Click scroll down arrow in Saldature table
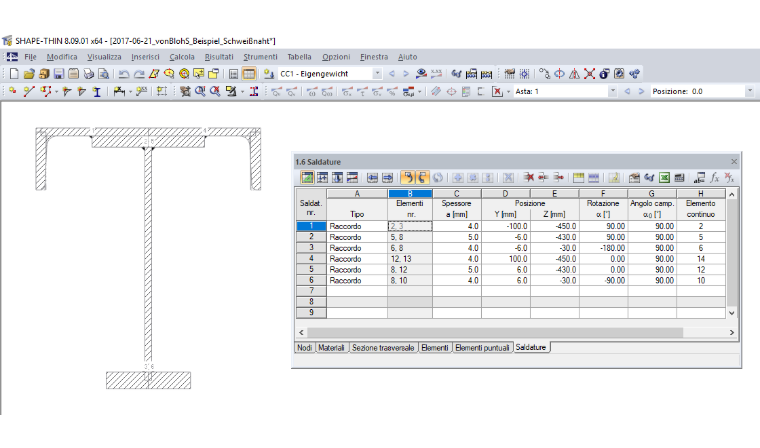The height and width of the screenshot is (448, 760). pyautogui.click(x=732, y=313)
